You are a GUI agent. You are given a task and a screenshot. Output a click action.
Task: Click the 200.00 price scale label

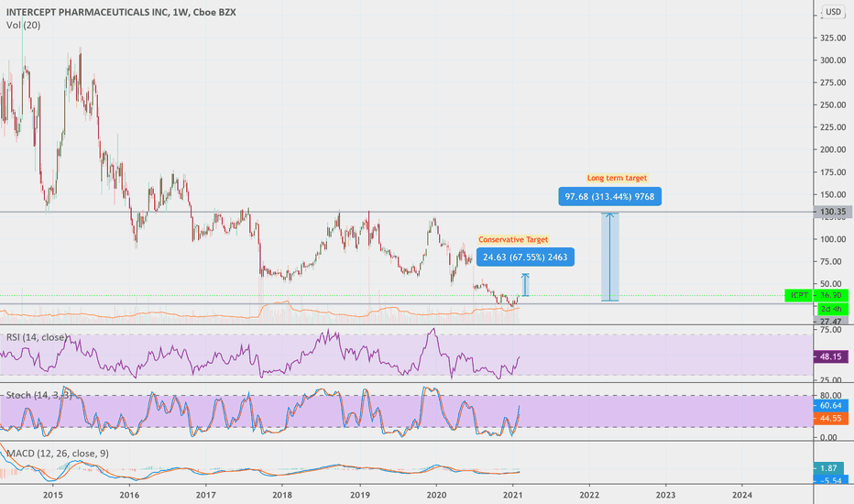833,149
